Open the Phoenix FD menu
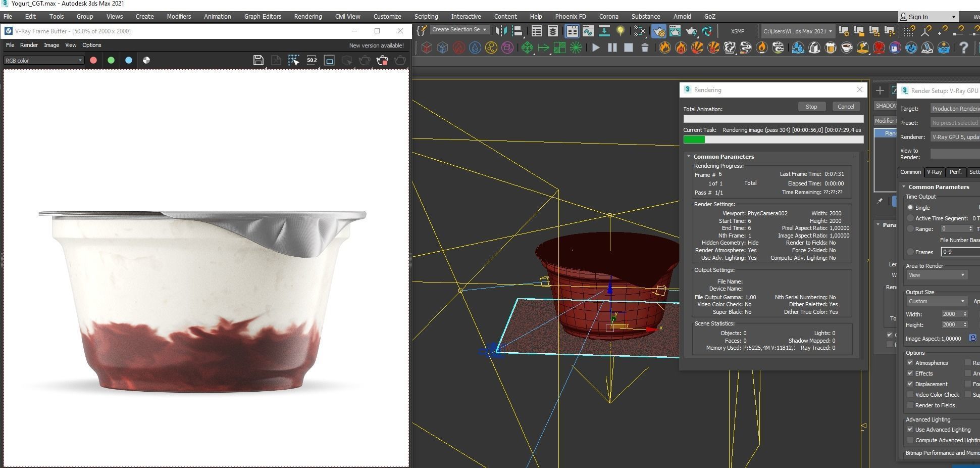 (571, 16)
